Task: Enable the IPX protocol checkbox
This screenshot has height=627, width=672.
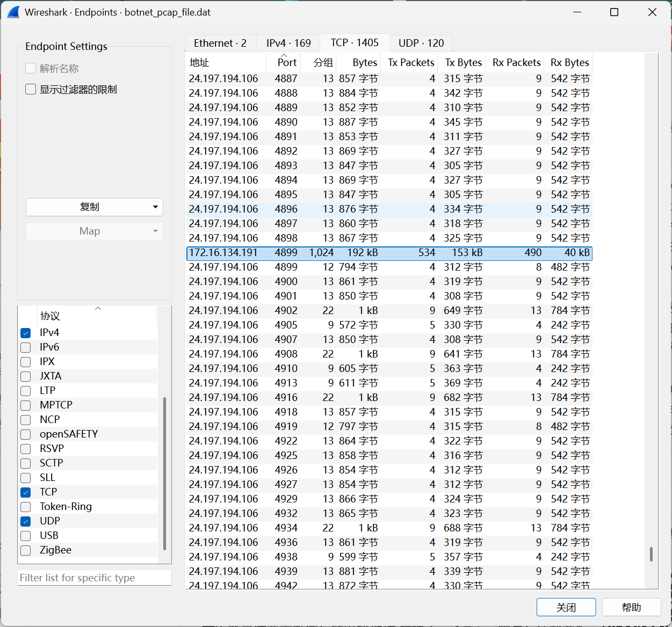Action: [25, 362]
